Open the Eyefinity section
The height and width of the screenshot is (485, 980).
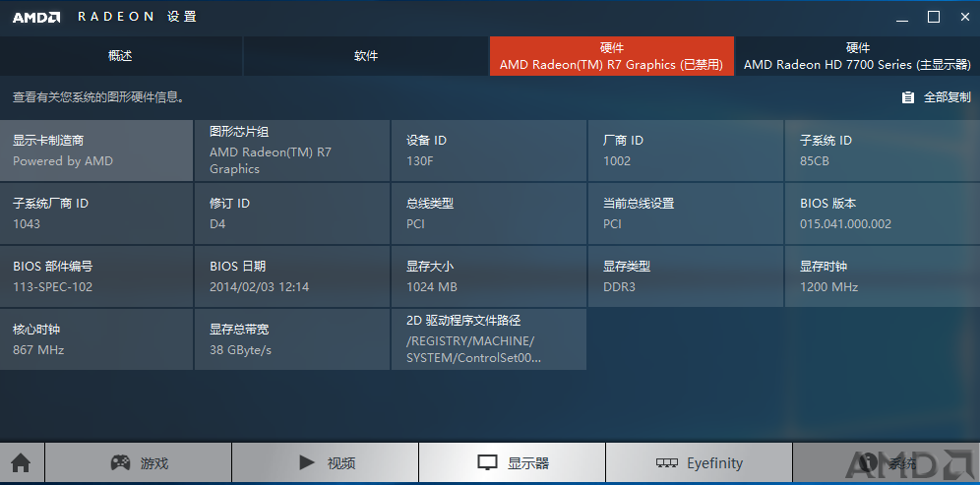click(699, 463)
